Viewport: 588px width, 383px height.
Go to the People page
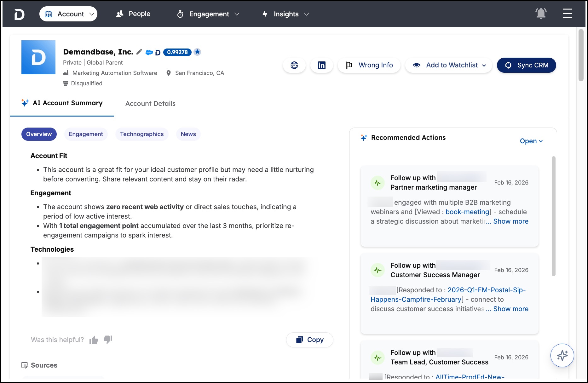pos(133,14)
